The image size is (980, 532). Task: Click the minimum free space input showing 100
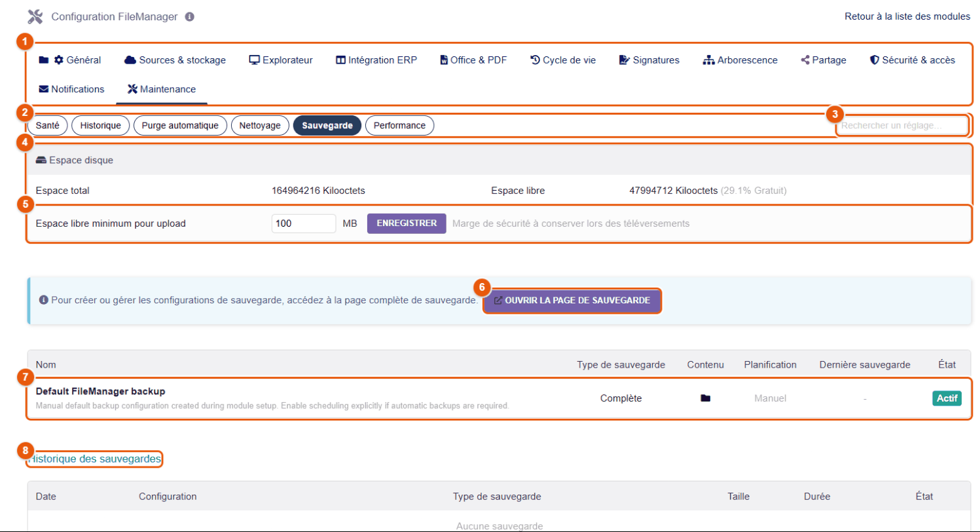[304, 223]
